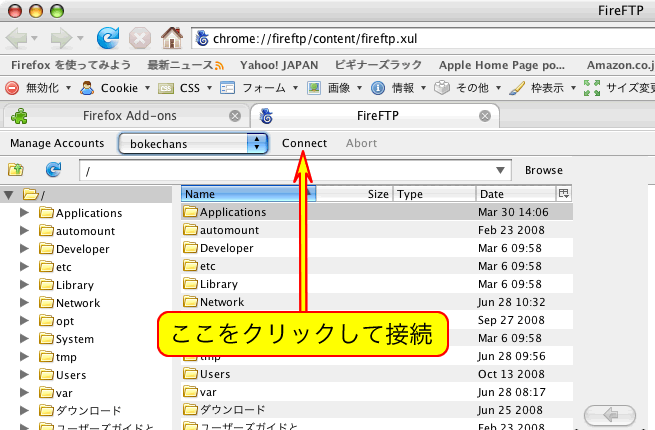
Task: Click the 画像 images icon
Action: pyautogui.click(x=314, y=88)
